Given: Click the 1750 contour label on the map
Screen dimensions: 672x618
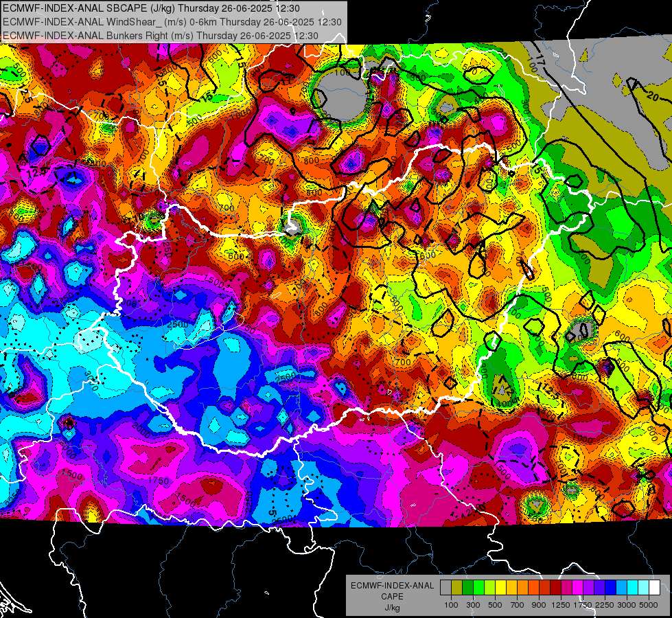Looking at the screenshot, I should (159, 481).
